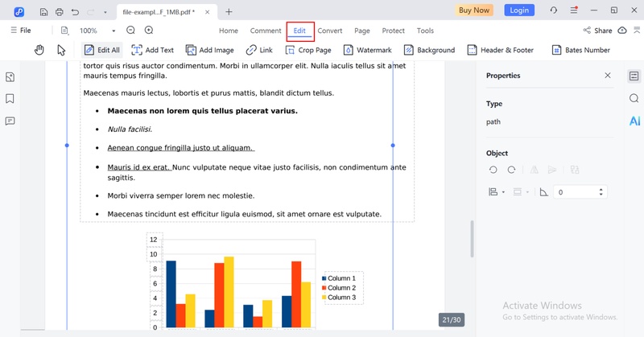Open the bookmarks panel in left sidebar

(10, 98)
